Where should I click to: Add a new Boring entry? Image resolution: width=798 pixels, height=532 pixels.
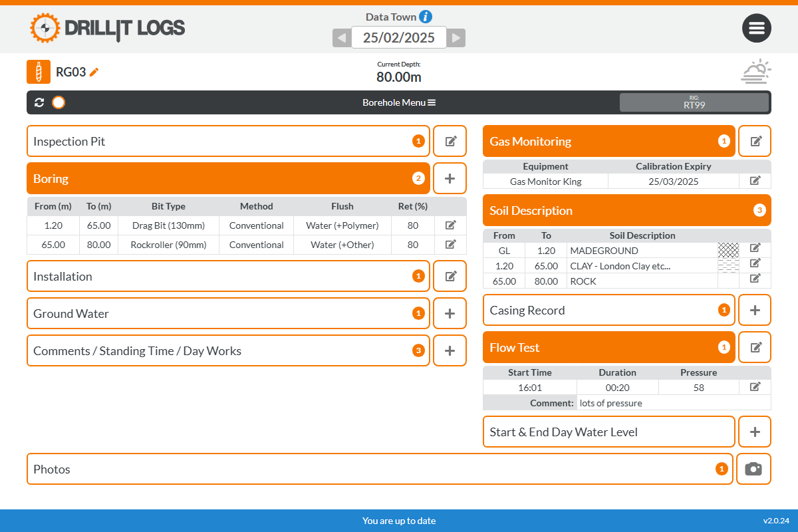pos(450,178)
